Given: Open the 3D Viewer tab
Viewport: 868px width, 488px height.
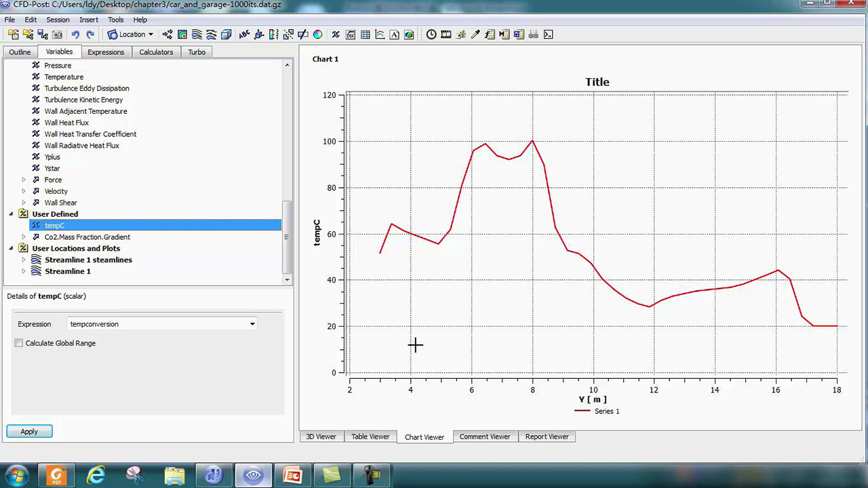Looking at the screenshot, I should [x=321, y=436].
